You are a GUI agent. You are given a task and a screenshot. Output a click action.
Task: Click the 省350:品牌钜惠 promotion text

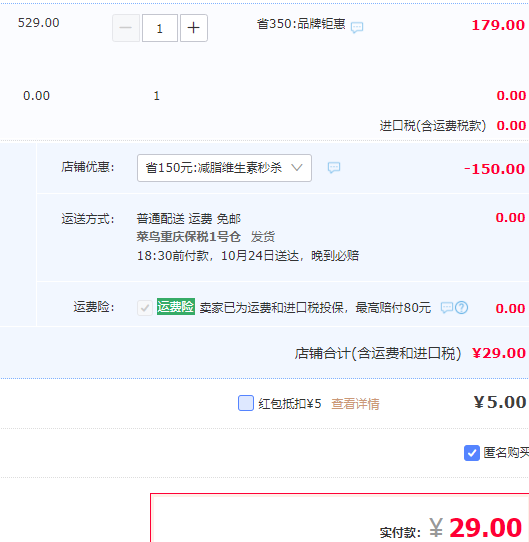[x=301, y=24]
